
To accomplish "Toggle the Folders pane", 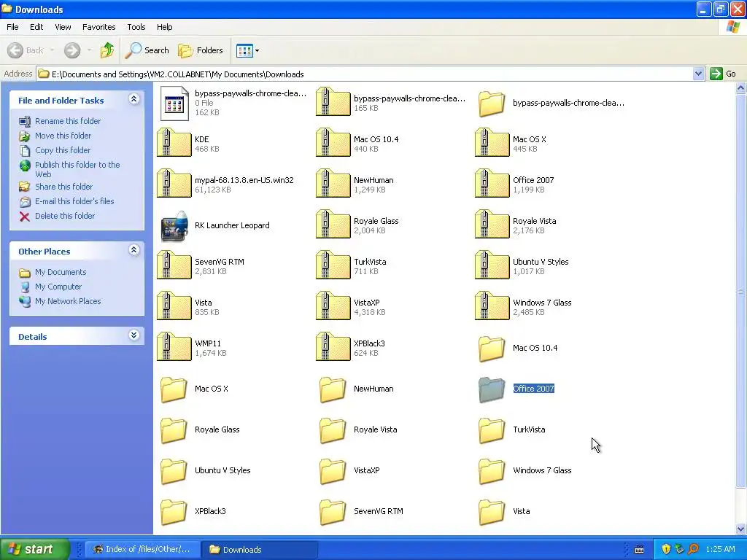I will 200,50.
